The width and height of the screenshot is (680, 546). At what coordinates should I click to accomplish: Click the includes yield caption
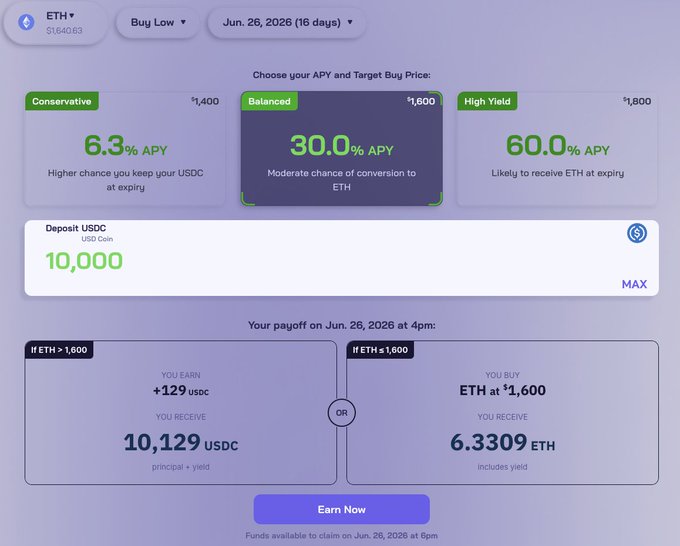point(502,467)
